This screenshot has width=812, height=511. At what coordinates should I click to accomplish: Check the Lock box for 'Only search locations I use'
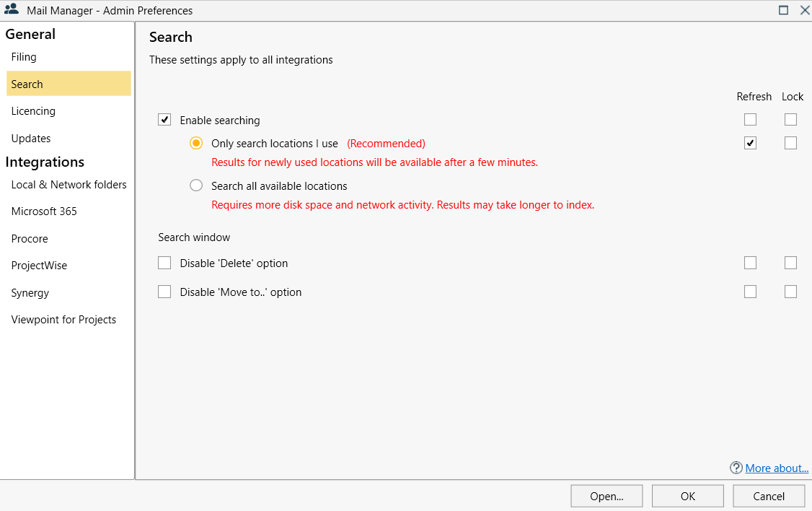pyautogui.click(x=790, y=143)
